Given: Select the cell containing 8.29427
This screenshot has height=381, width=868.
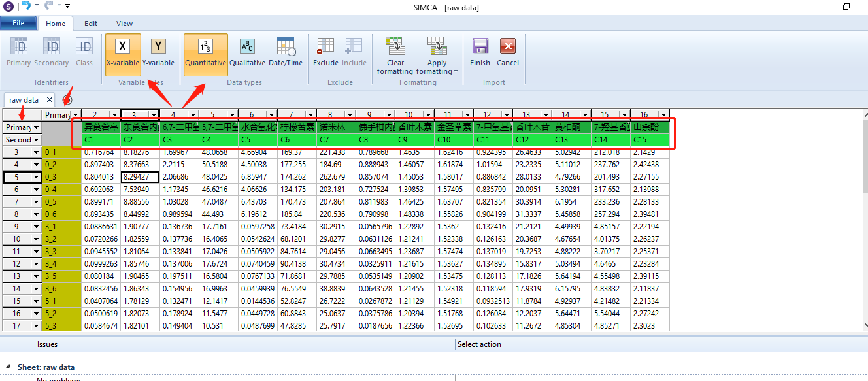Looking at the screenshot, I should pyautogui.click(x=140, y=177).
